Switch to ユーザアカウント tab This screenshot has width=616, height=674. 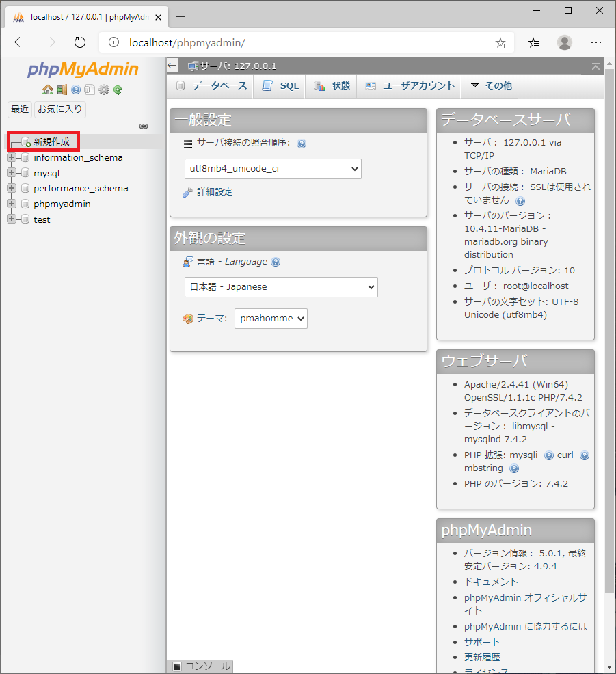[410, 86]
